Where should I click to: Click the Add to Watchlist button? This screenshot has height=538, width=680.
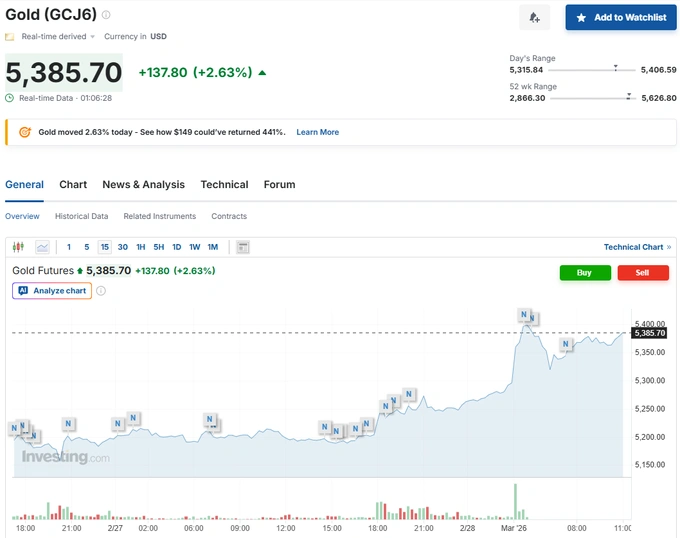(x=620, y=18)
